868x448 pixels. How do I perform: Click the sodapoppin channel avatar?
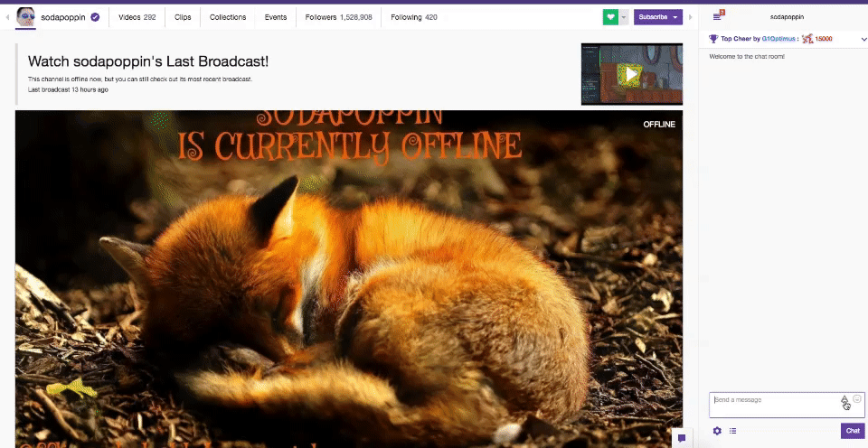click(x=25, y=17)
